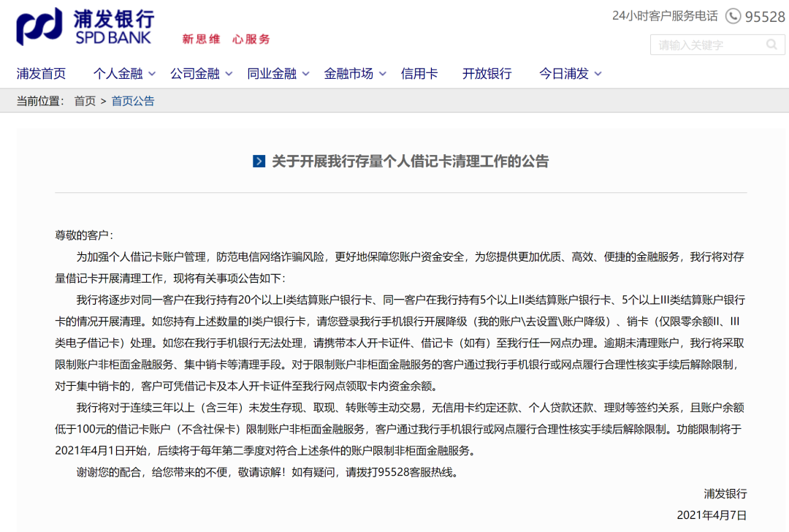Expand the 公司金融 navigation dropdown

pos(196,73)
